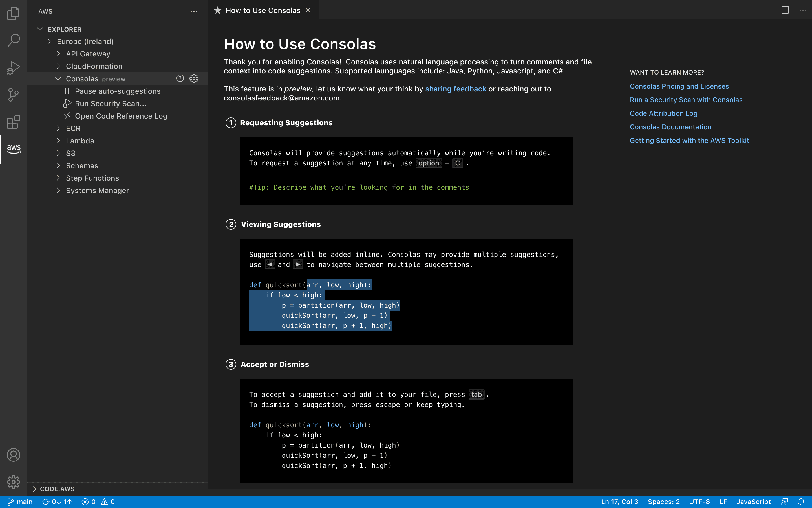Select Run Security Scan... item

118,104
